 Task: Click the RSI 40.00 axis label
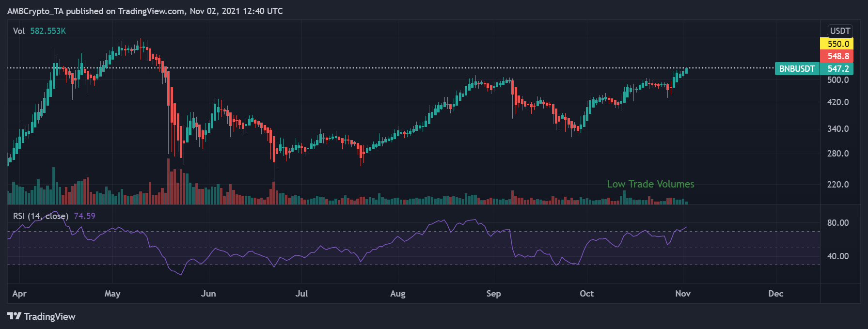point(838,256)
